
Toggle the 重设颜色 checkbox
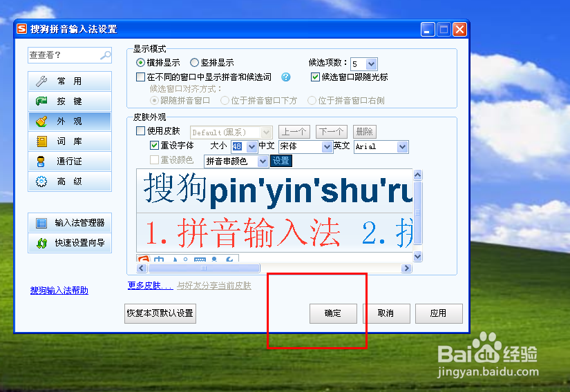tap(154, 159)
